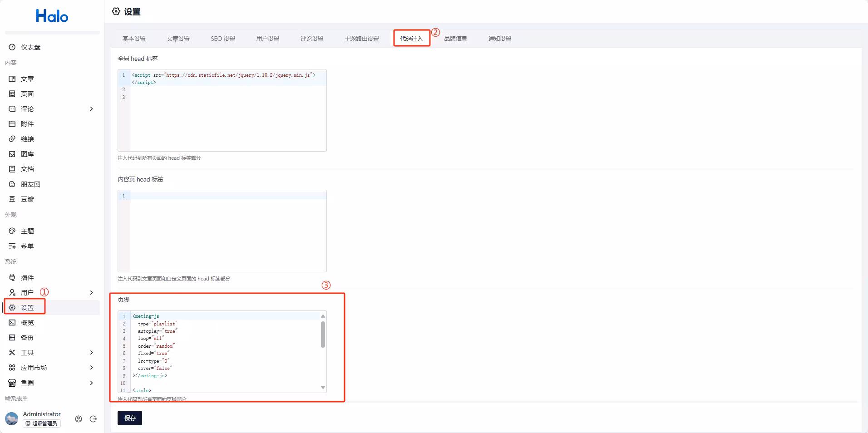Open the 仪表盘 dashboard icon
Viewport: 868px width, 433px height.
pyautogui.click(x=12, y=47)
